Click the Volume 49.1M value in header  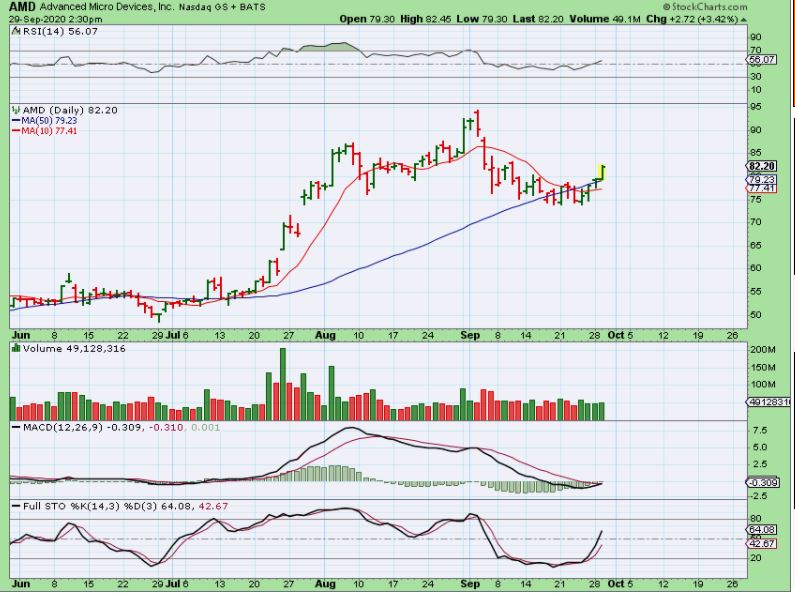[605, 19]
